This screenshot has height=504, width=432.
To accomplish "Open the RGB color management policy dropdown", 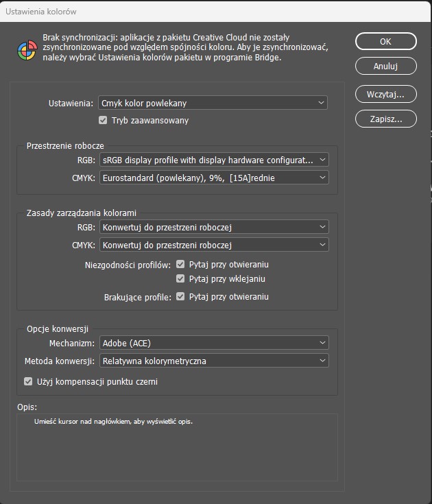I will [214, 227].
